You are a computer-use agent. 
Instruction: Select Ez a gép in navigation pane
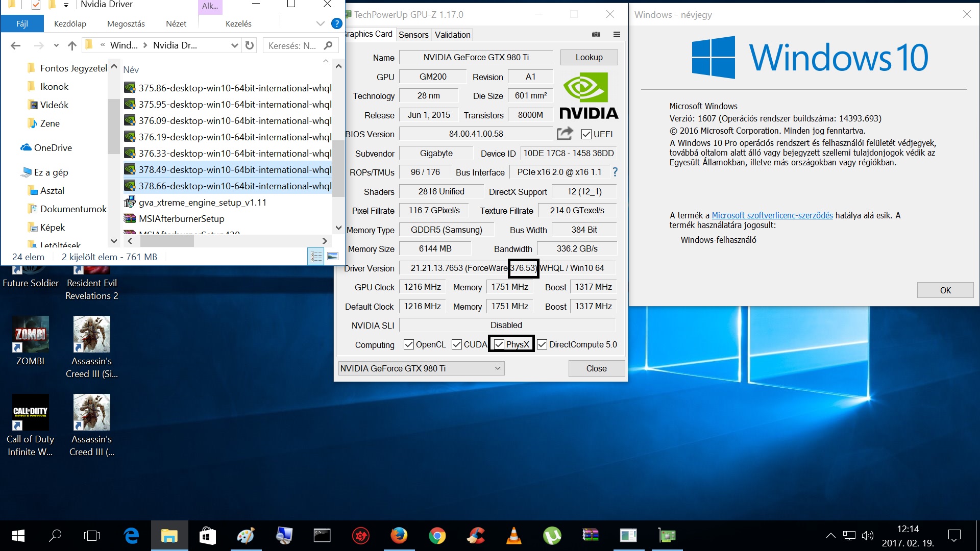point(44,172)
